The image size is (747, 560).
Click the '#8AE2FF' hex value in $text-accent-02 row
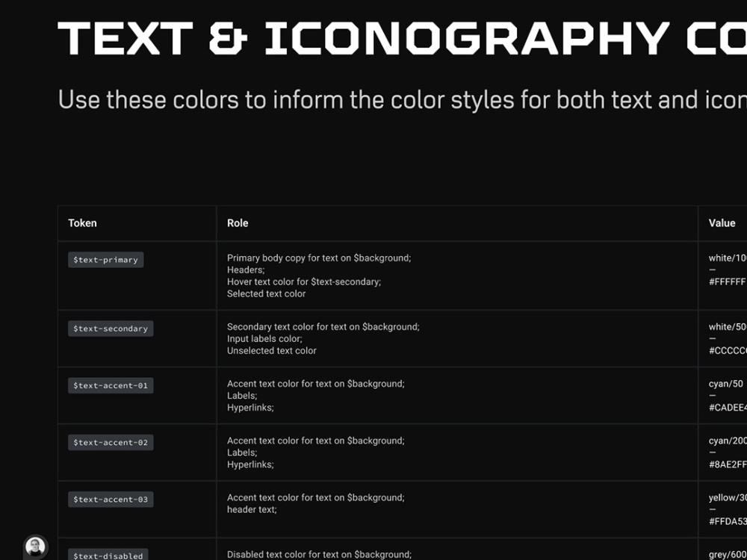pyautogui.click(x=728, y=464)
